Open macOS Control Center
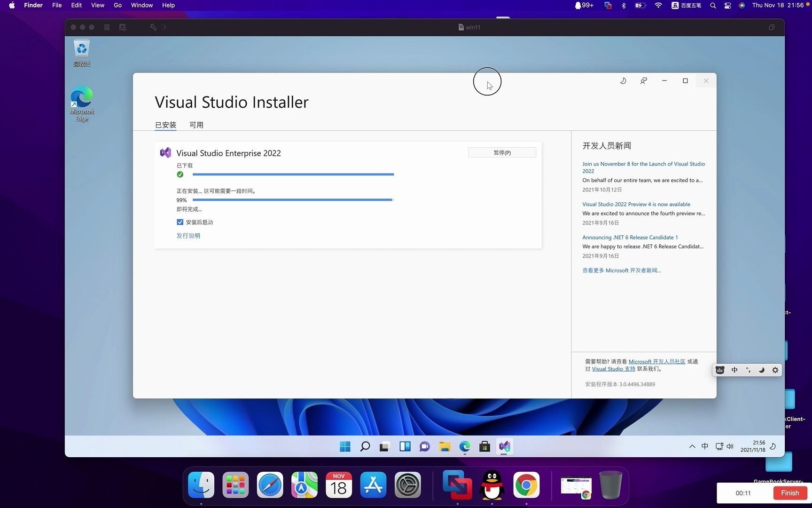 point(727,6)
